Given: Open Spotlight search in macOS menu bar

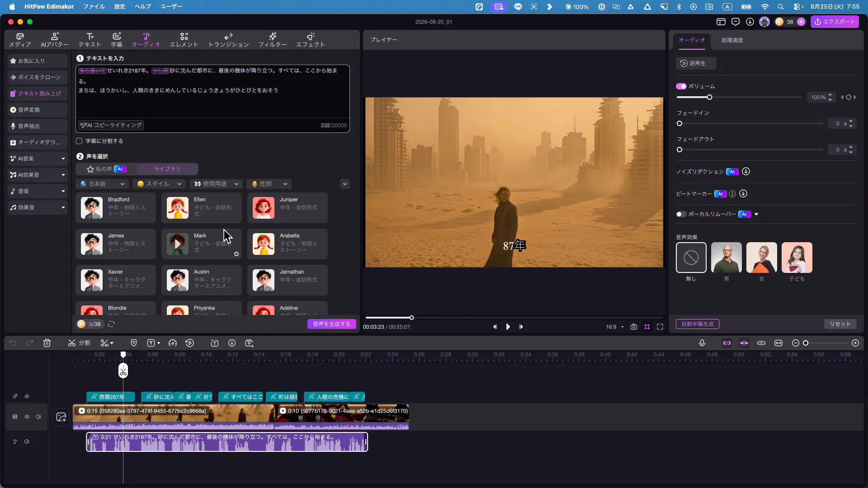Looking at the screenshot, I should click(780, 7).
